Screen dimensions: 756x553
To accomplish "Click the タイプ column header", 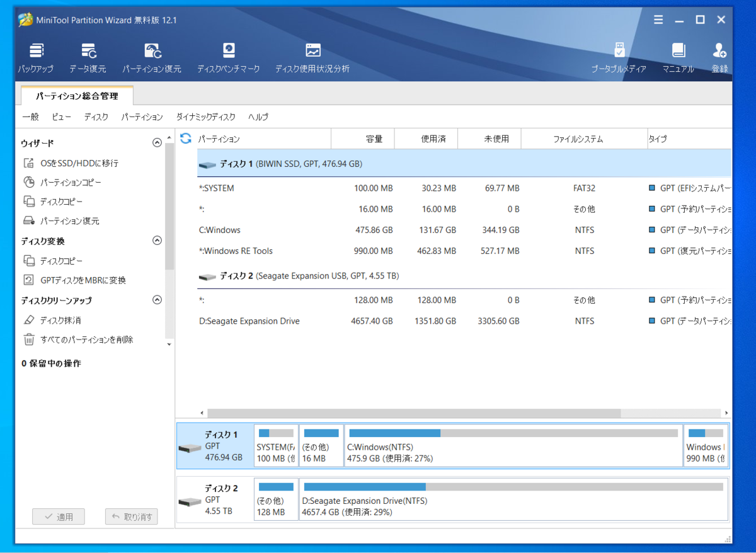I will [689, 139].
